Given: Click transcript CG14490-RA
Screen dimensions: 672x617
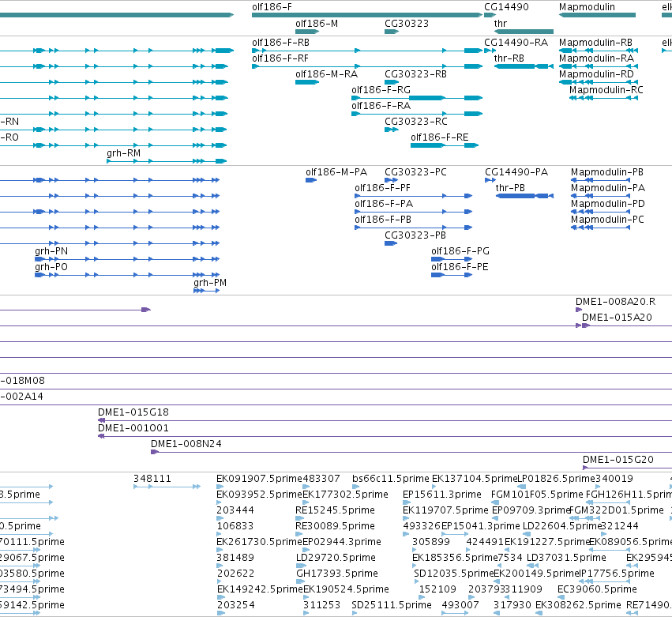Looking at the screenshot, I should coord(490,51).
